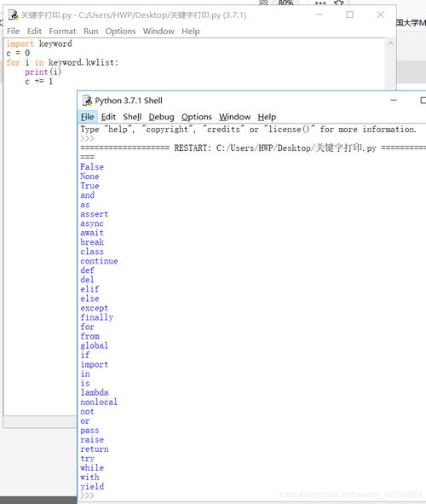Minimize the Python 3.7.1 Shell window
This screenshot has width=426, height=504.
tap(394, 101)
